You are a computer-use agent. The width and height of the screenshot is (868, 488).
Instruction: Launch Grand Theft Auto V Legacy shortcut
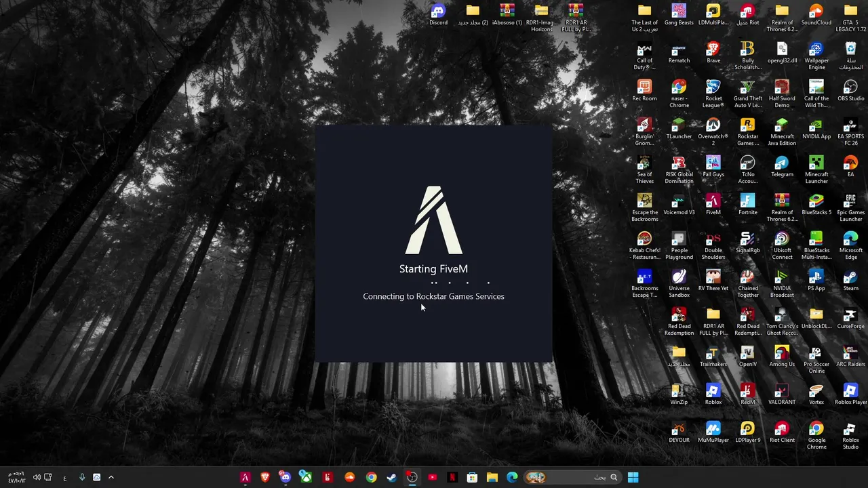pos(747,94)
